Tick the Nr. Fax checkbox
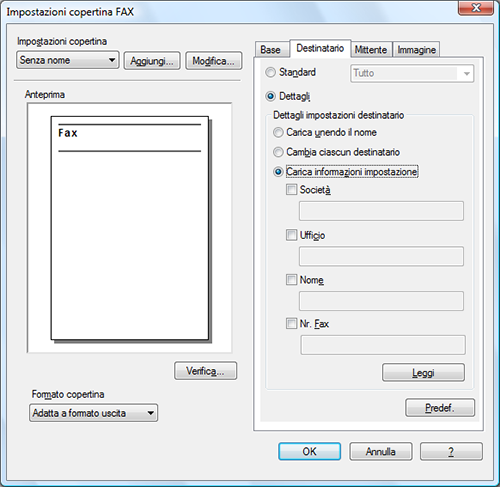The width and height of the screenshot is (500, 487). click(x=291, y=323)
